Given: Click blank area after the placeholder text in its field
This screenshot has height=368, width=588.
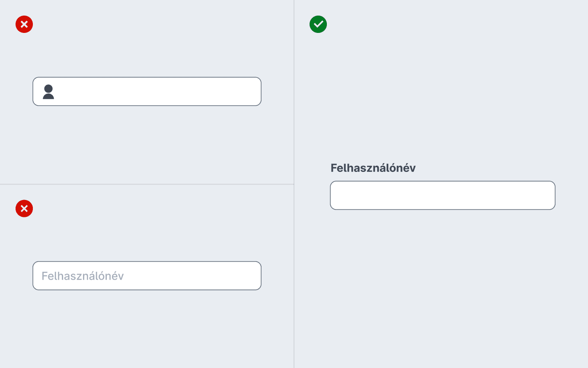Looking at the screenshot, I should (x=192, y=276).
